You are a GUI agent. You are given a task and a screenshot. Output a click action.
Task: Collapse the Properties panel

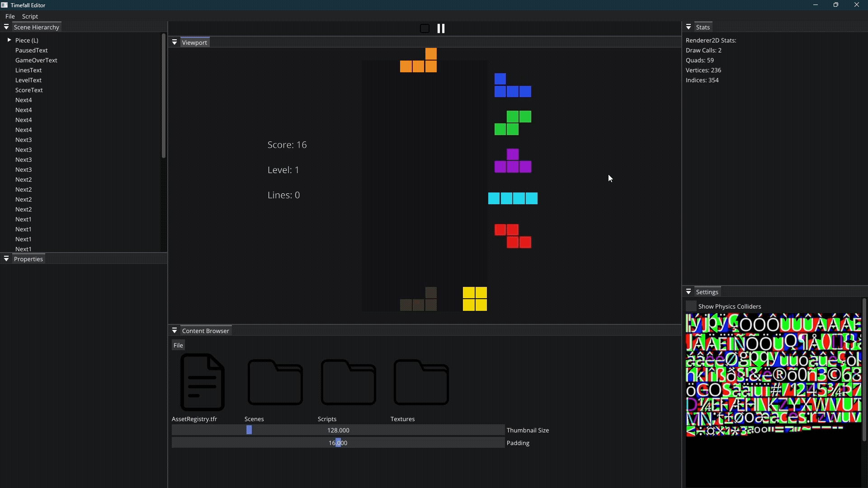click(x=6, y=259)
